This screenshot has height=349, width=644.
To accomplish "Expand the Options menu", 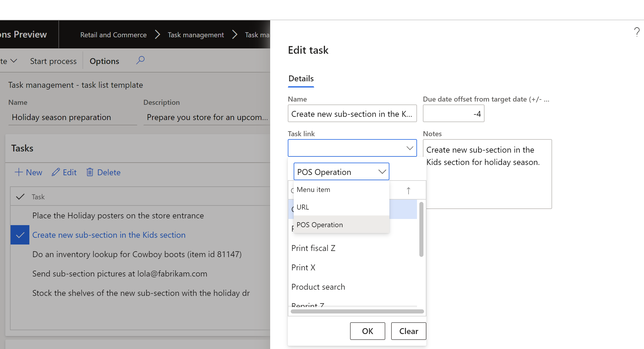I will point(104,60).
